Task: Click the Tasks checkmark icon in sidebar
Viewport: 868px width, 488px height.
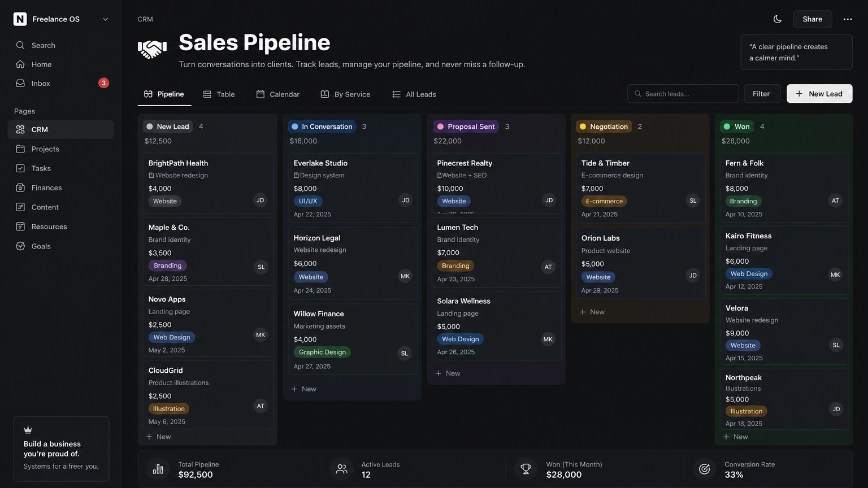Action: [x=20, y=168]
